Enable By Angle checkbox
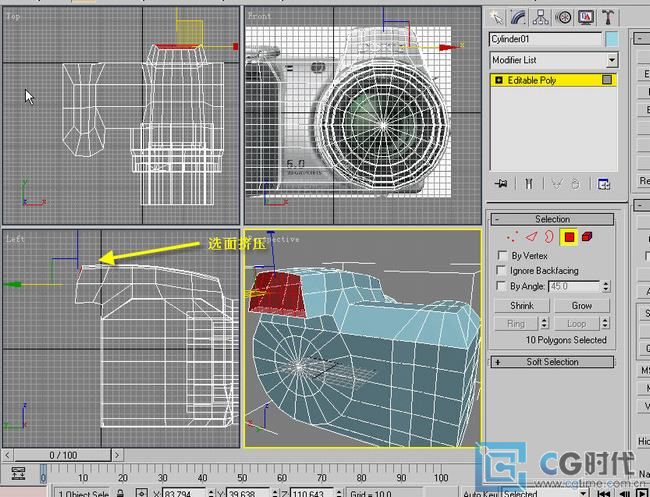Image resolution: width=650 pixels, height=497 pixels. (502, 286)
